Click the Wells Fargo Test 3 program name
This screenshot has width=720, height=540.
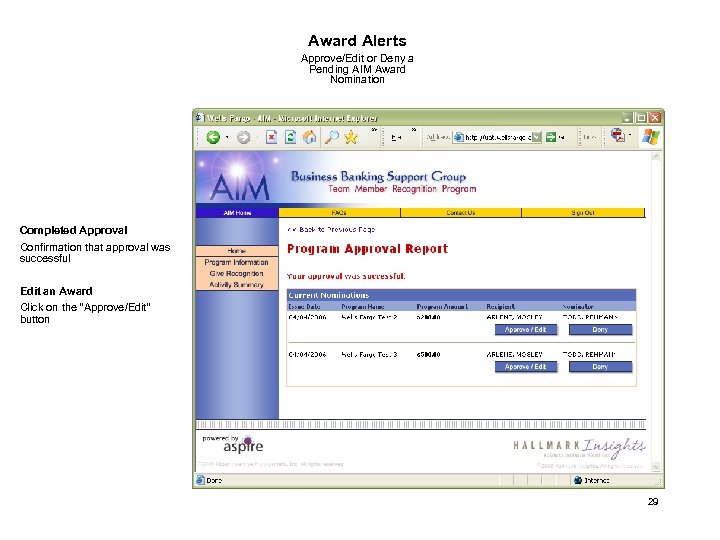(x=369, y=354)
